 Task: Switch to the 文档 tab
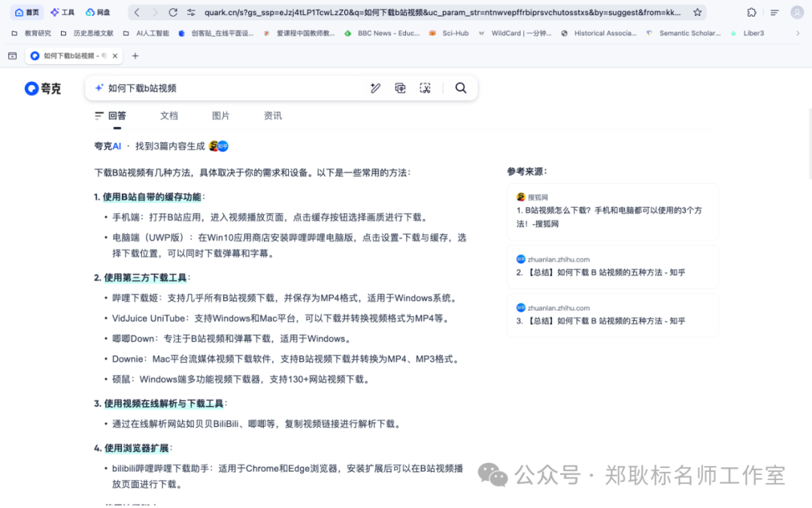(x=169, y=116)
